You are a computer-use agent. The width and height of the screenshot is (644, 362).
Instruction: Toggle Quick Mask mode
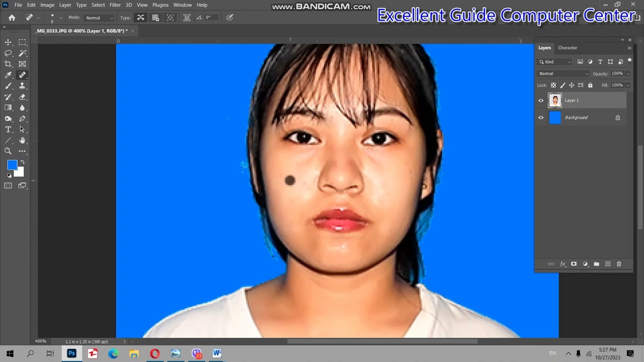(8, 186)
